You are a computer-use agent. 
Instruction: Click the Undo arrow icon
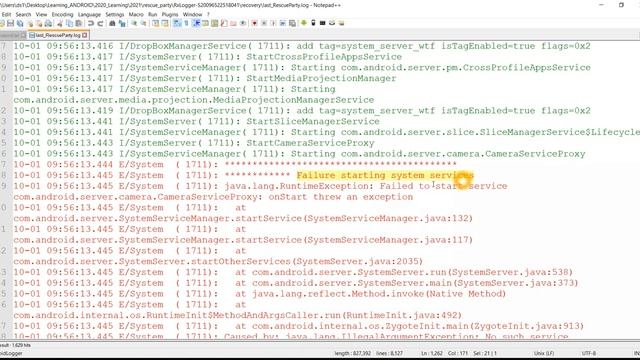(91, 23)
